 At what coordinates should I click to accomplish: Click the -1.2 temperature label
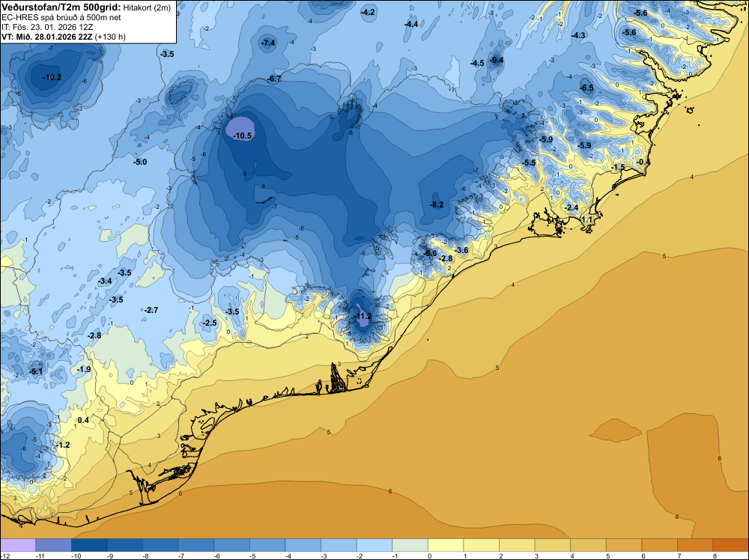[63, 445]
